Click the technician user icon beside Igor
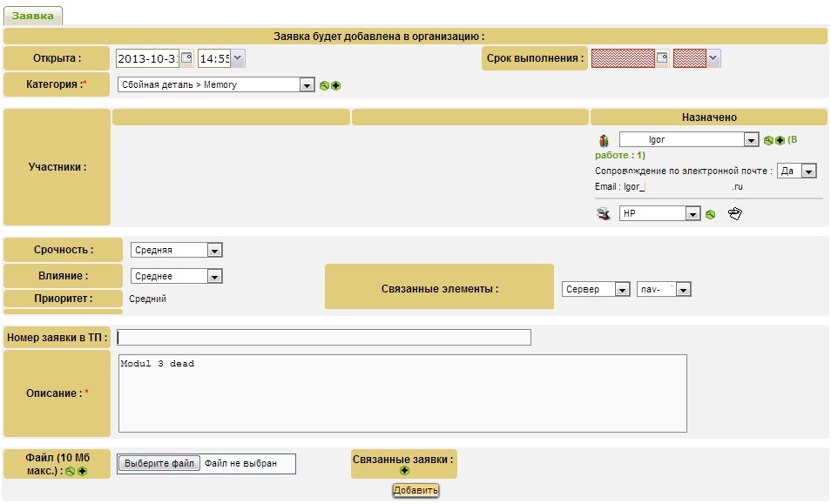The height and width of the screenshot is (504, 831). 604,140
